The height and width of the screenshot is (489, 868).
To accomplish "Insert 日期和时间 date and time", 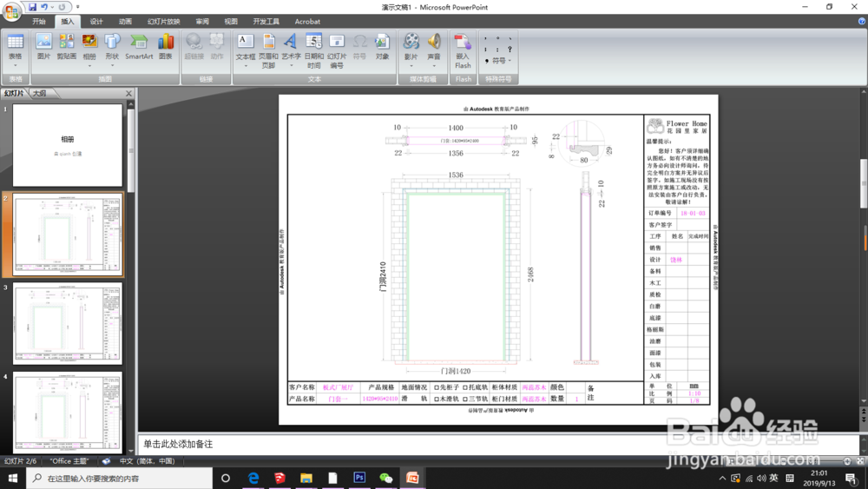I will tap(314, 51).
